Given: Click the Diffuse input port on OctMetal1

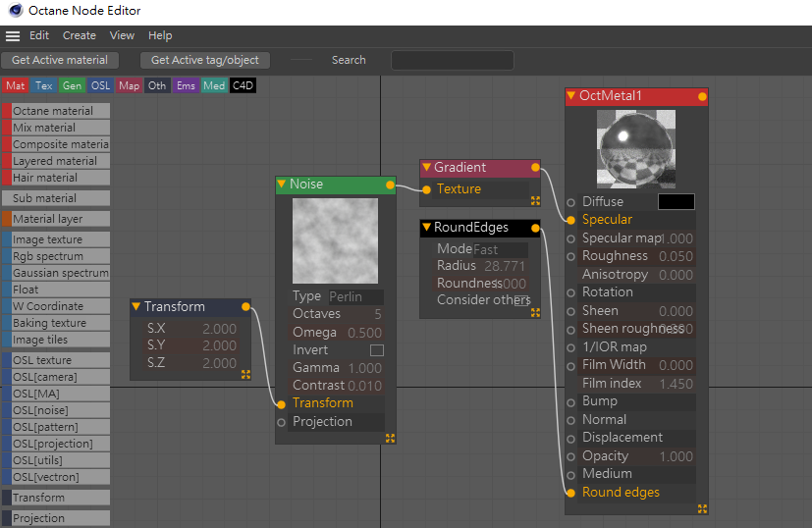Looking at the screenshot, I should pos(570,202).
